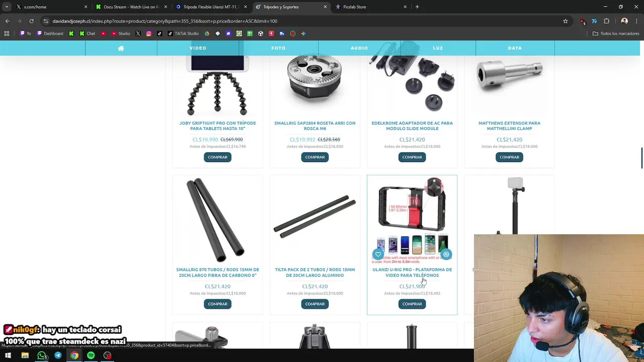Go to the store home icon
This screenshot has width=644, height=362.
(x=121, y=48)
